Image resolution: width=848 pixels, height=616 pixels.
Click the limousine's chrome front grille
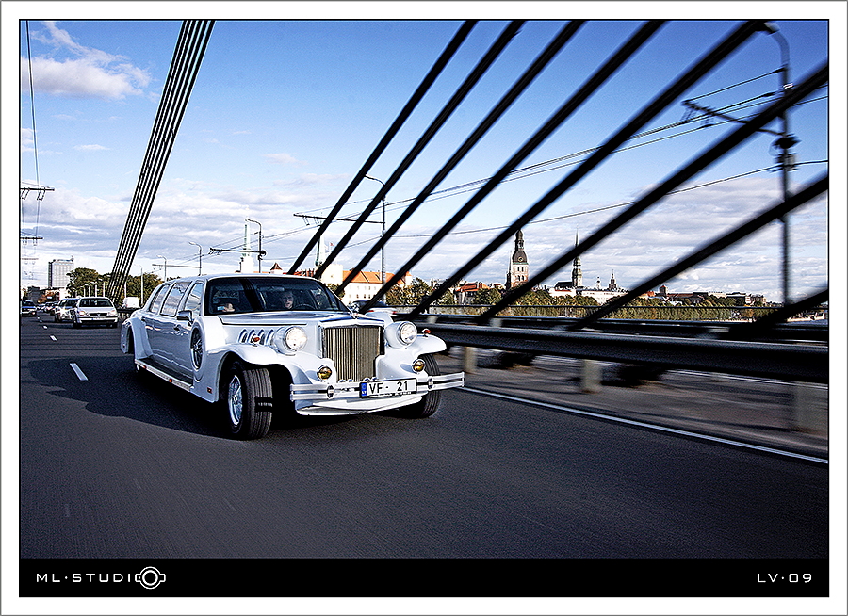coord(351,351)
